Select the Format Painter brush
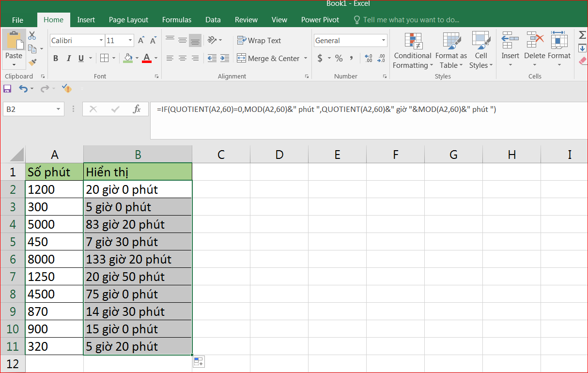588x373 pixels. pyautogui.click(x=32, y=62)
